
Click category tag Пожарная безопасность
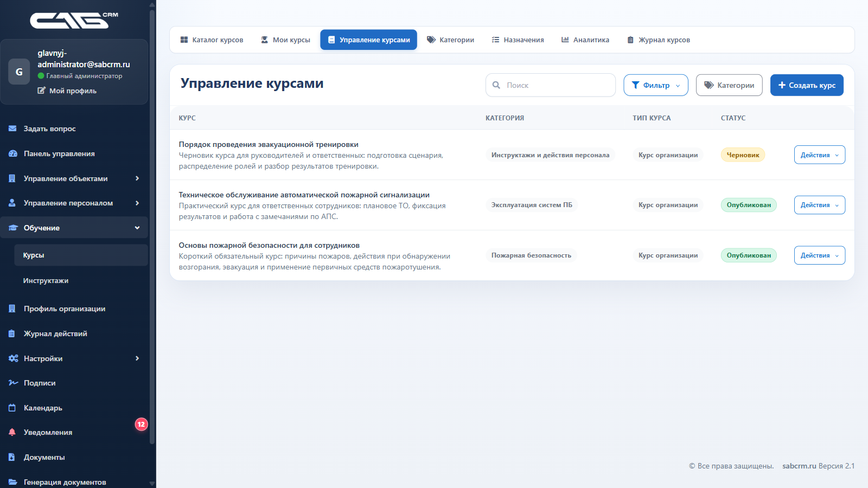point(531,255)
